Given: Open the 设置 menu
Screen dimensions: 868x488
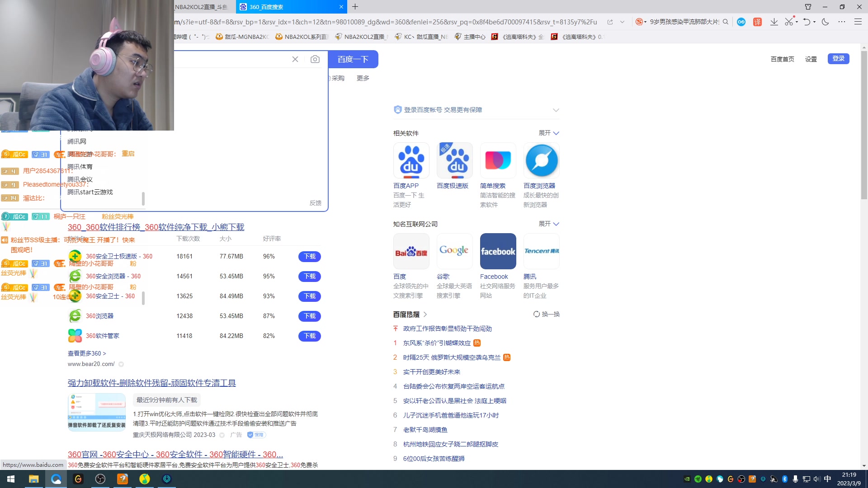Looking at the screenshot, I should [811, 59].
